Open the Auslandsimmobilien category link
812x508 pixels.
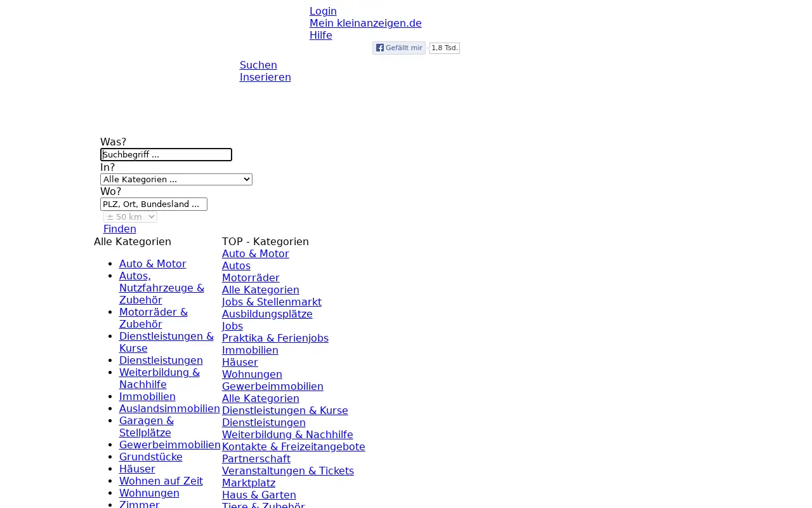[x=169, y=408]
